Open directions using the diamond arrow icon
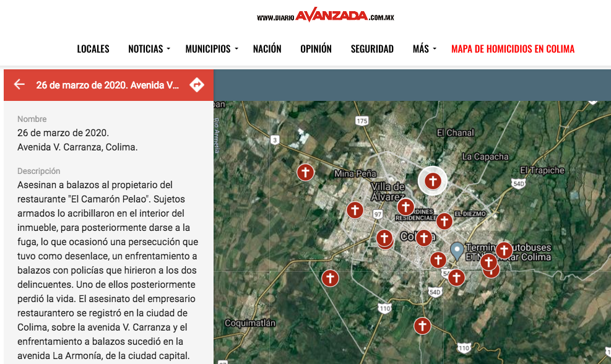The image size is (611, 364). (x=197, y=85)
